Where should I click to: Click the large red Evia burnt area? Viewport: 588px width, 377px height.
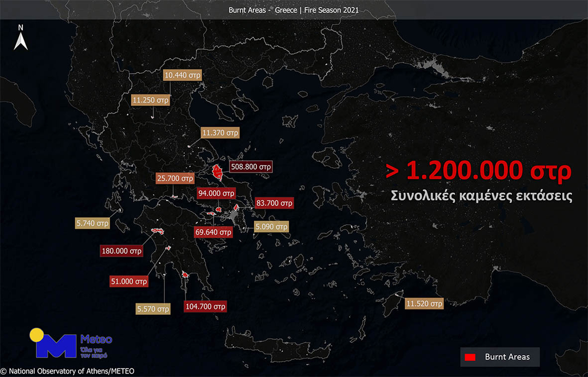[x=218, y=172]
